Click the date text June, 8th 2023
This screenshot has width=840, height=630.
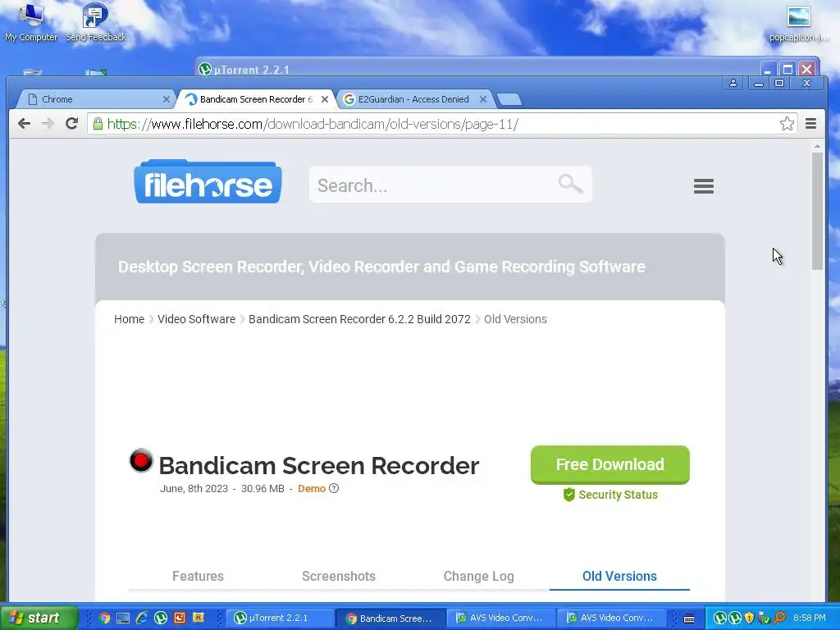click(194, 489)
